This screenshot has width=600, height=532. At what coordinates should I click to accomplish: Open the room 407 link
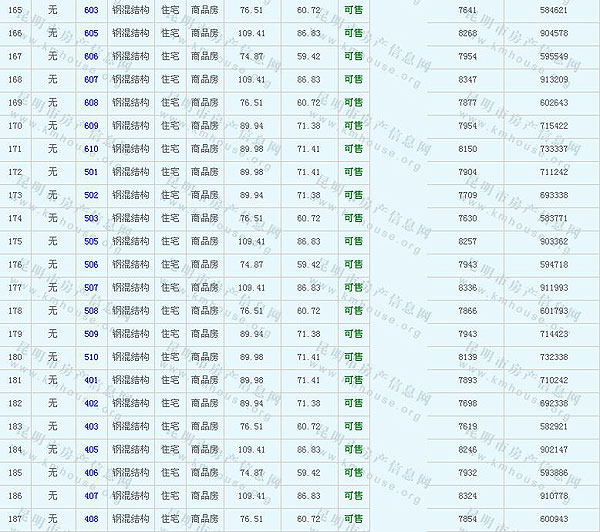click(x=91, y=495)
